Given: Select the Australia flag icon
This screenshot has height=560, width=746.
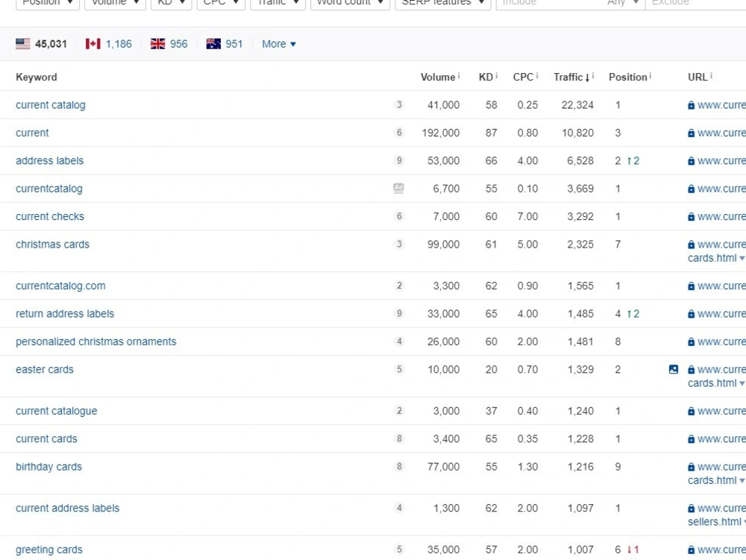Looking at the screenshot, I should click(x=213, y=44).
